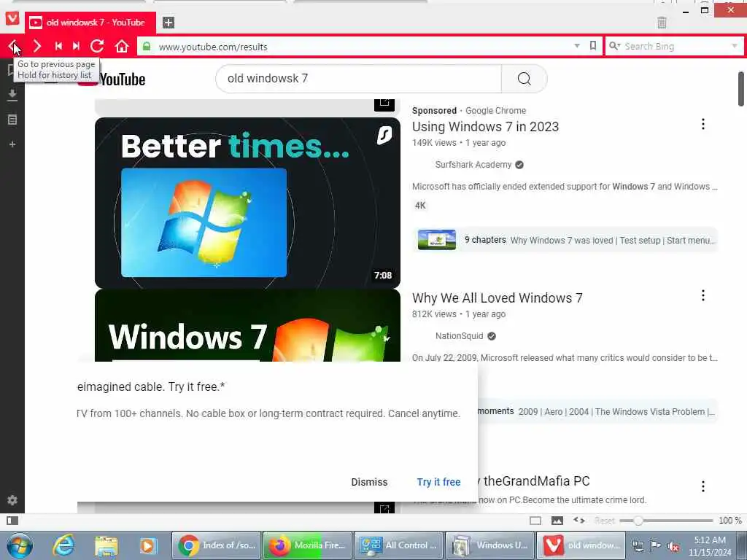
Task: Open Surfshark Academy channel link
Action: 473,165
